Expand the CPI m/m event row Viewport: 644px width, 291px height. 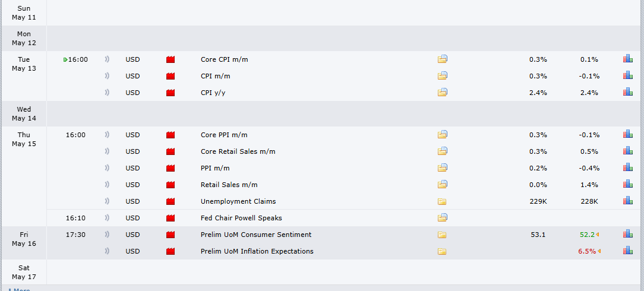[x=213, y=77]
